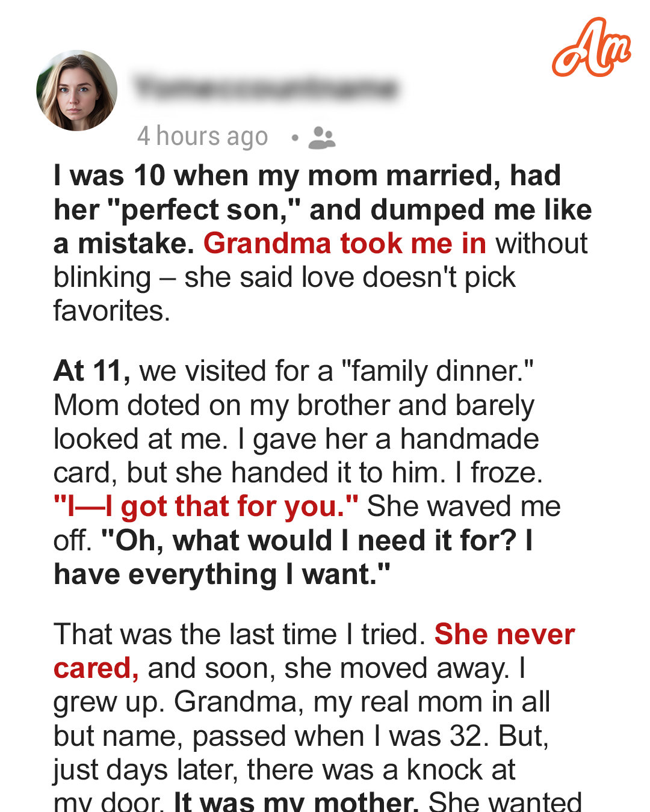This screenshot has width=650, height=812.
Task: Click the bold "It was my mother." text
Action: pyautogui.click(x=296, y=801)
